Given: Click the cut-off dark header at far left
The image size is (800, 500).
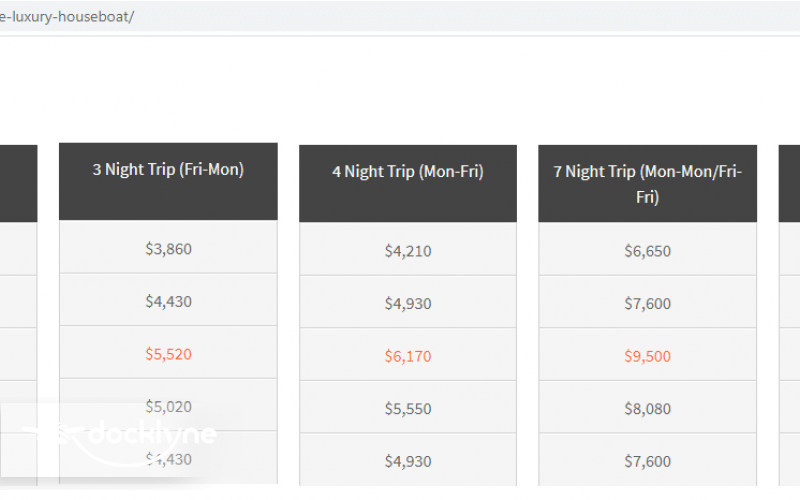Looking at the screenshot, I should (x=18, y=182).
